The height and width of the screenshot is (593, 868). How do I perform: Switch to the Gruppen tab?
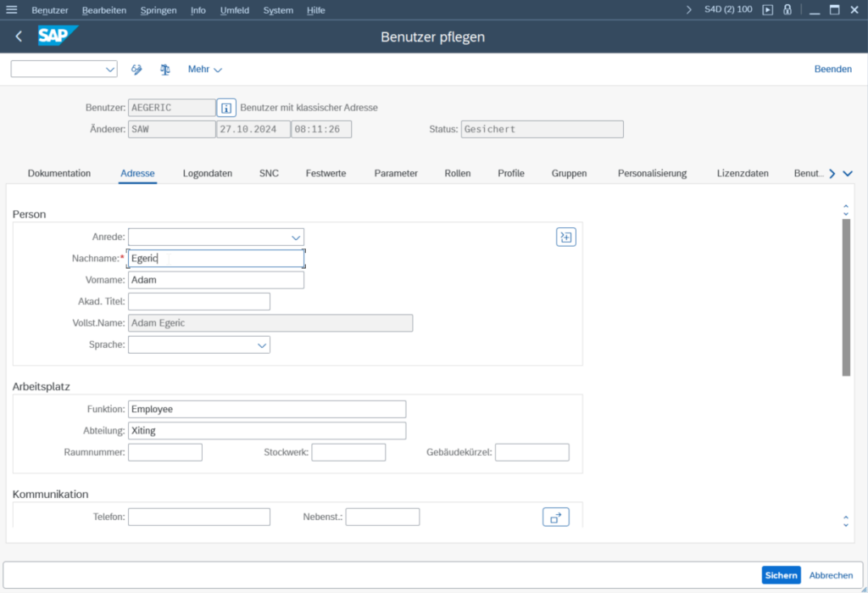point(569,173)
